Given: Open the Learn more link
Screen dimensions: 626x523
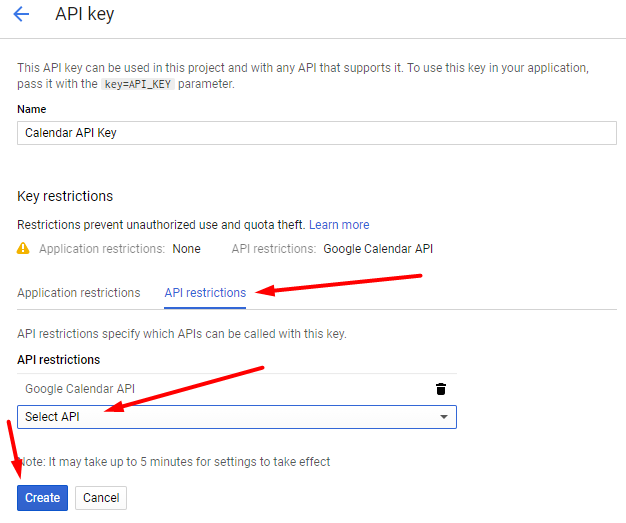Looking at the screenshot, I should pyautogui.click(x=339, y=225).
